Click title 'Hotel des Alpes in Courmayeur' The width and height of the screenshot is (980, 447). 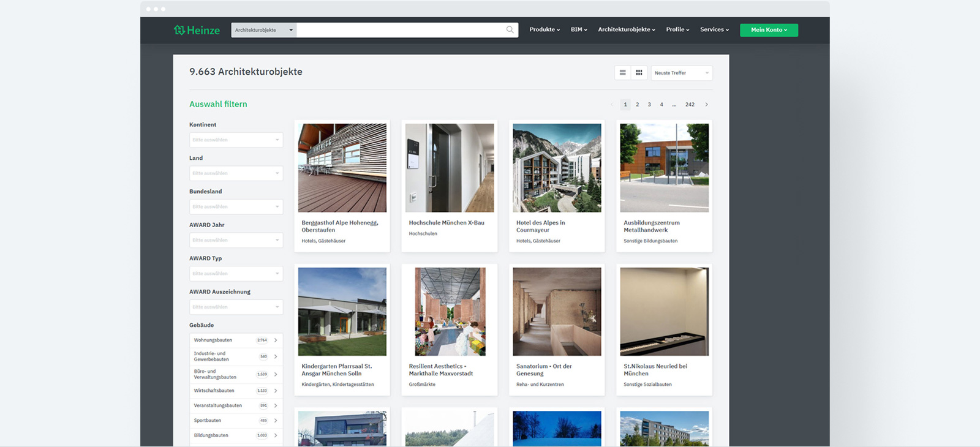[541, 227]
